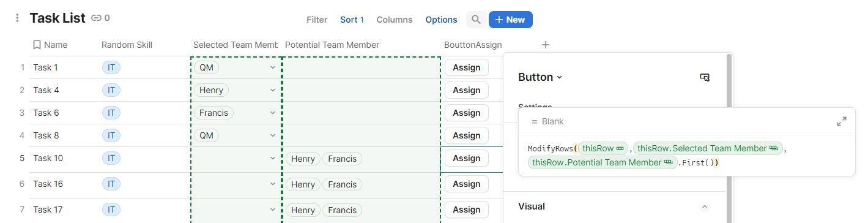This screenshot has width=868, height=223.
Task: Add a new column with plus icon
Action: pos(546,45)
